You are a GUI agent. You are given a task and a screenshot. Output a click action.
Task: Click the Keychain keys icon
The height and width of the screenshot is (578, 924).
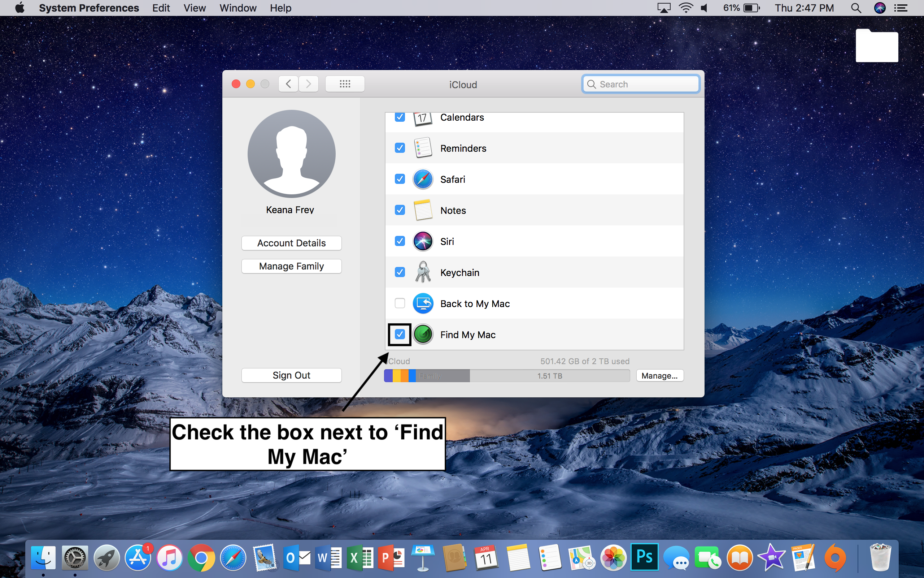click(x=423, y=272)
